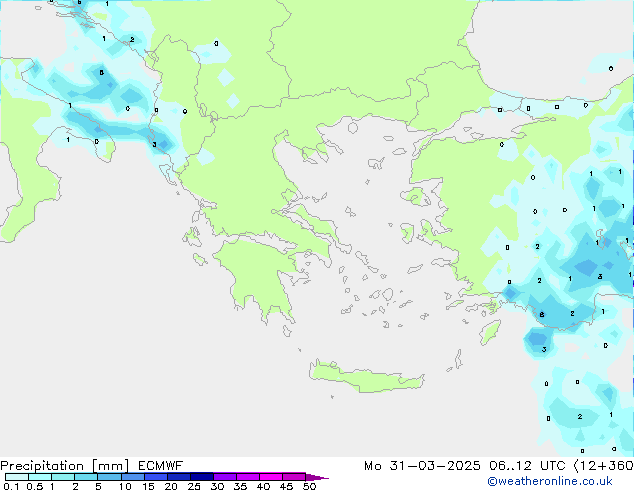Select the dark navy 25 mm legend swatch
The width and height of the screenshot is (634, 490).
201,477
